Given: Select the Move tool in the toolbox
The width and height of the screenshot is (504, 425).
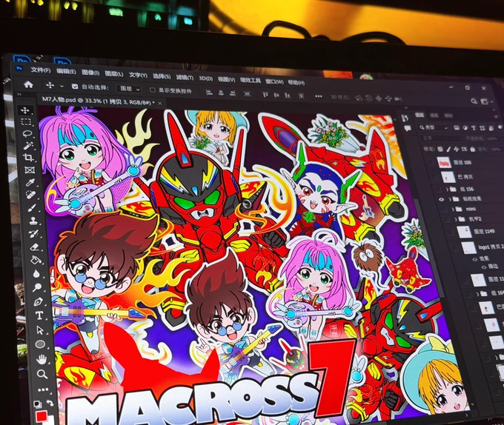Looking at the screenshot, I should 25,111.
